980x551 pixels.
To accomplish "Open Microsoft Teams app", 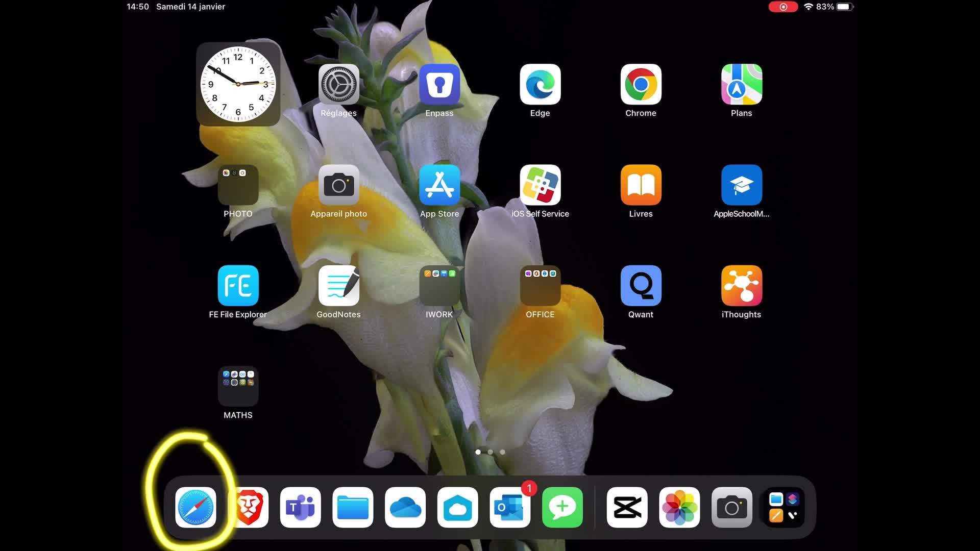I will point(301,507).
